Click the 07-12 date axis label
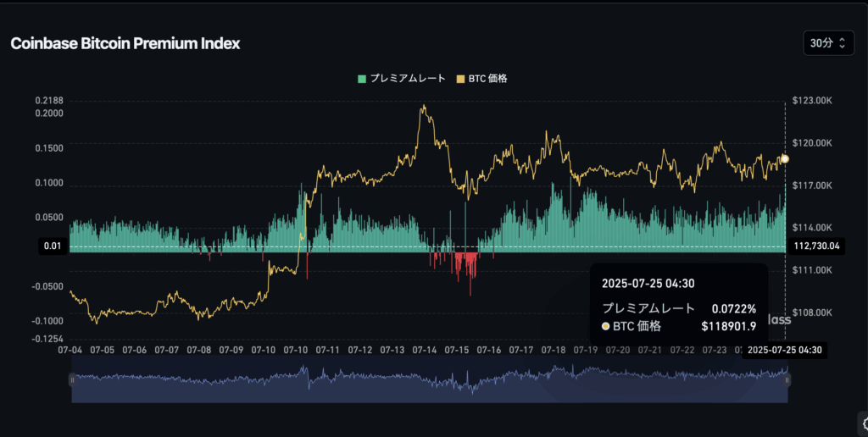This screenshot has width=868, height=437. tap(359, 350)
